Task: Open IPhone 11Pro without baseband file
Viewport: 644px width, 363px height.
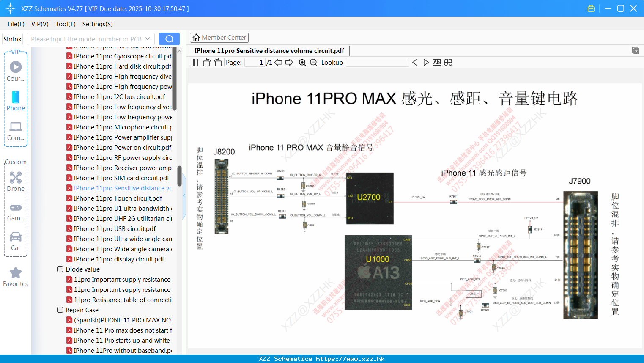Action: tap(119, 350)
